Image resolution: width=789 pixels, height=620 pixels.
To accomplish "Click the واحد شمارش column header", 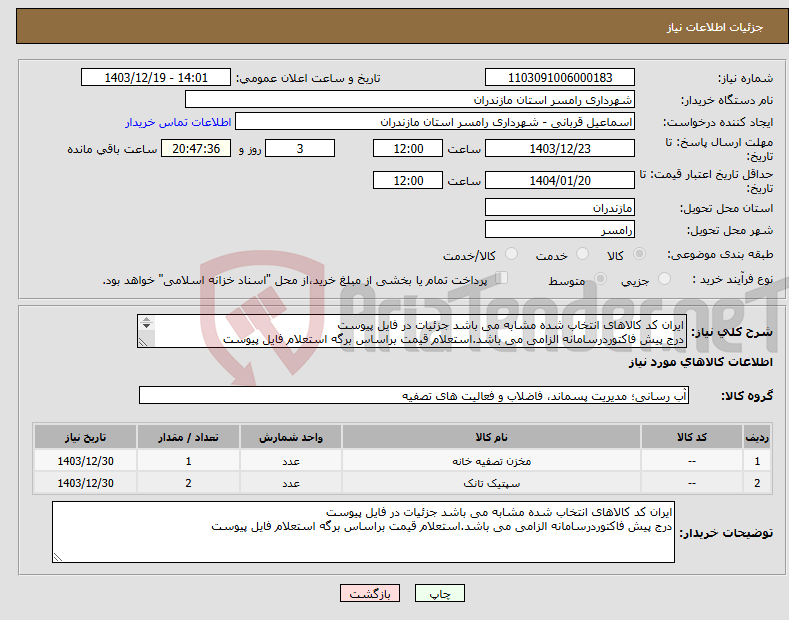I will click(x=291, y=437).
